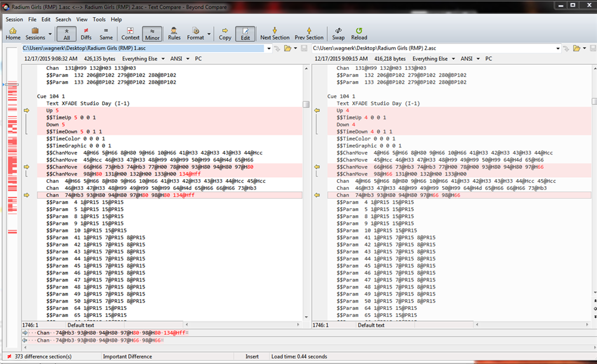Toggle Minor differences button
Viewport: 597px width, 364px height.
(x=152, y=34)
